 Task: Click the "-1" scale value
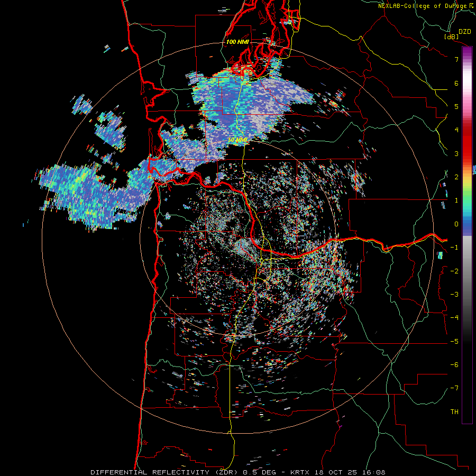[x=454, y=248]
